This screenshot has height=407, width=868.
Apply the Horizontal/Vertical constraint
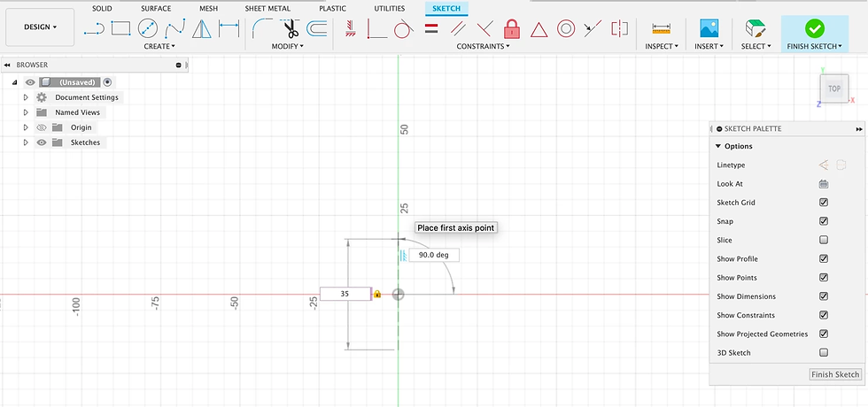349,28
